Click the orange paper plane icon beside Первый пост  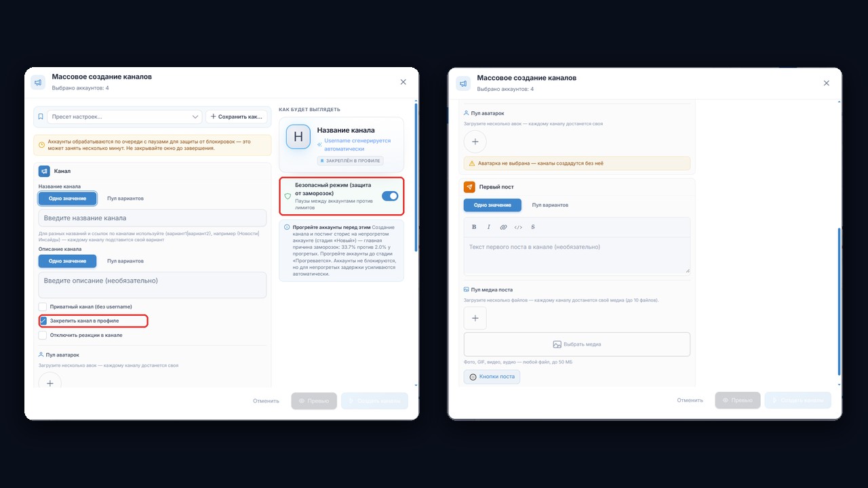coord(469,187)
